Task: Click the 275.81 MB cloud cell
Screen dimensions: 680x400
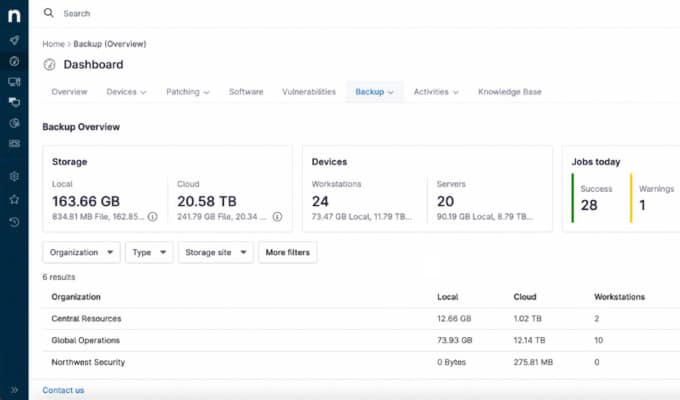Action: [x=533, y=362]
